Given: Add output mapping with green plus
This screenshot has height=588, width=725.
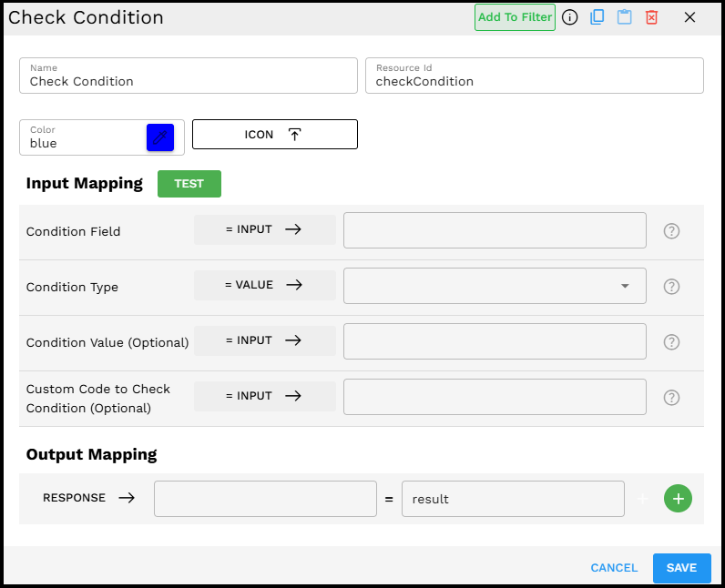Looking at the screenshot, I should pyautogui.click(x=678, y=499).
